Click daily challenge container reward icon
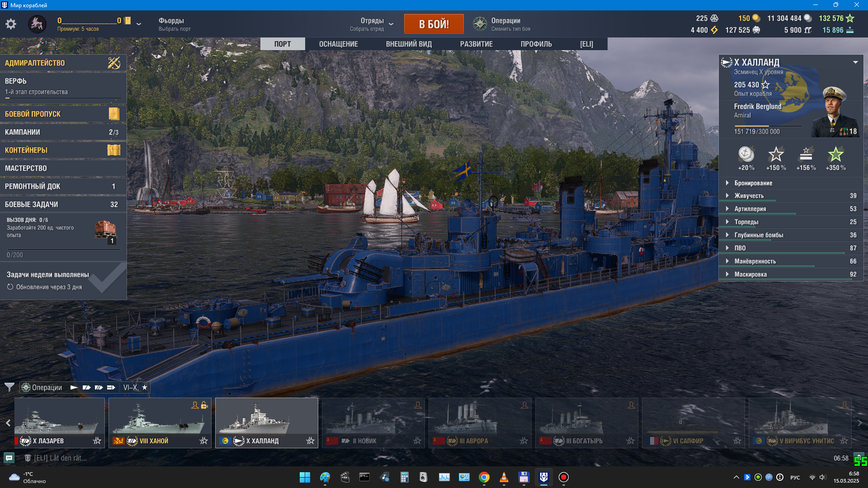868x488 pixels. pos(106,230)
